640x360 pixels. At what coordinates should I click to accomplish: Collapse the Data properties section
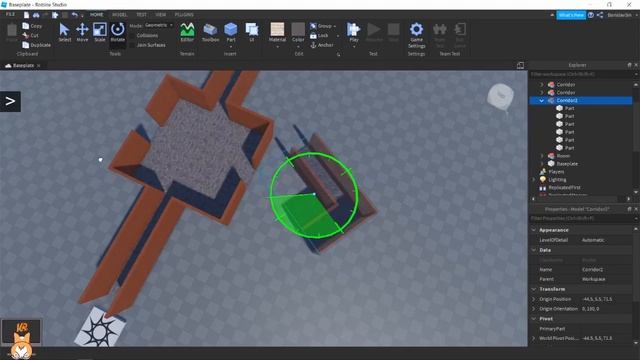pos(534,250)
